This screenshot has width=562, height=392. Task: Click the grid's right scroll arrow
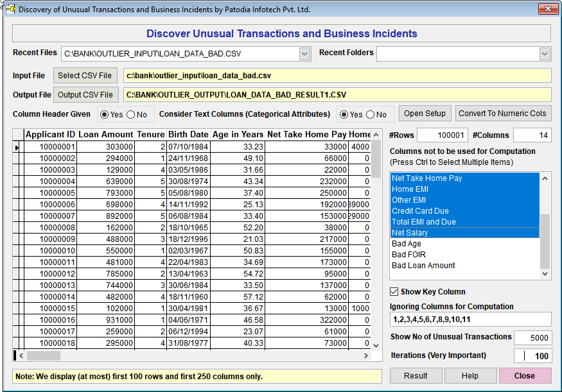click(x=367, y=355)
